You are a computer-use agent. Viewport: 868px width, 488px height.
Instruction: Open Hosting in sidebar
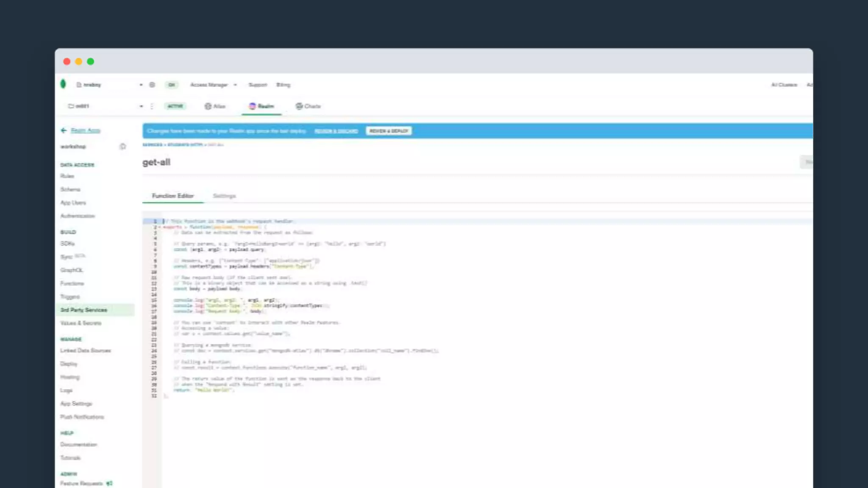click(70, 377)
